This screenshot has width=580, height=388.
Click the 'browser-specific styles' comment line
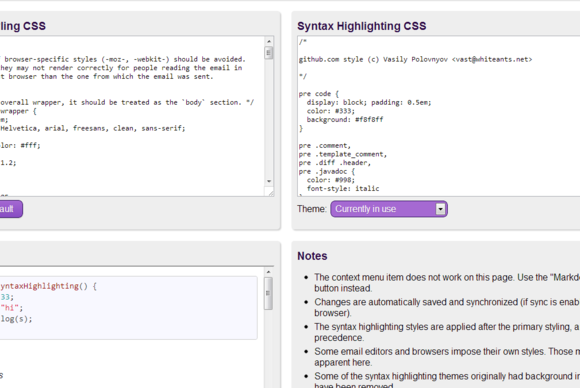(x=122, y=59)
